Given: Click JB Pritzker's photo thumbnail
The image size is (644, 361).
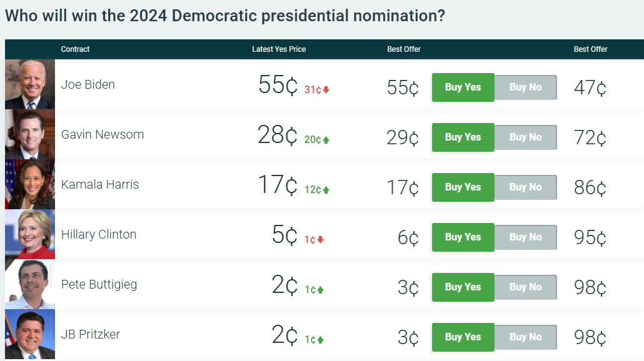Looking at the screenshot, I should [30, 334].
